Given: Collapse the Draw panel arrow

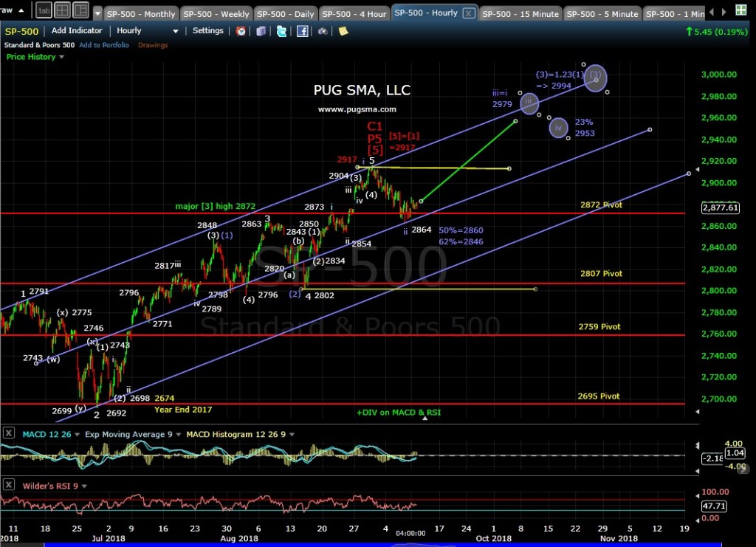Looking at the screenshot, I should [x=21, y=10].
